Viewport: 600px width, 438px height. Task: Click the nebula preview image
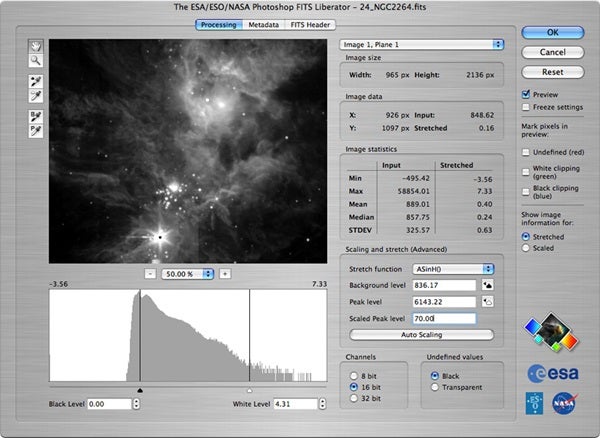[188, 151]
